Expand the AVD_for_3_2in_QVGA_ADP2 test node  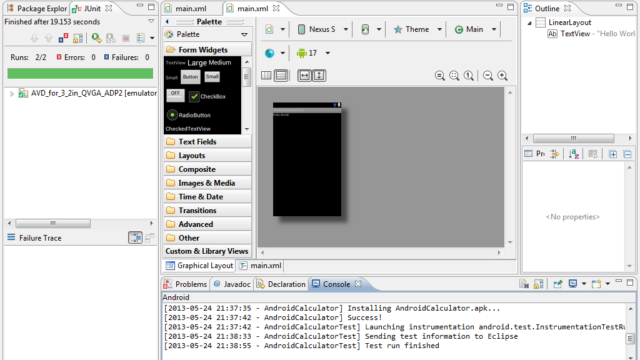coord(12,93)
